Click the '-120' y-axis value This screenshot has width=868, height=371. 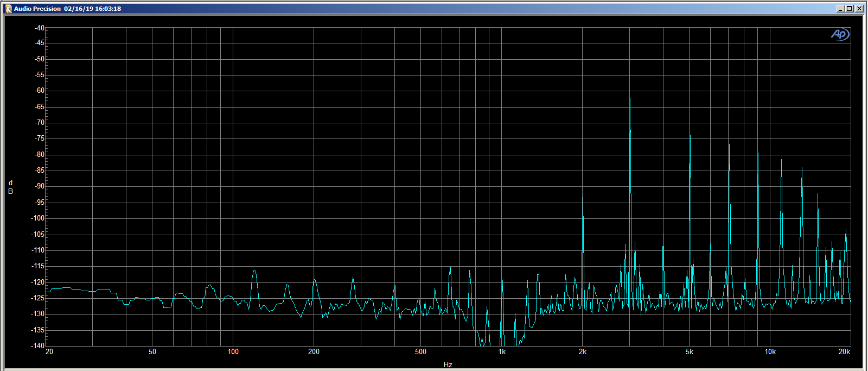(38, 282)
